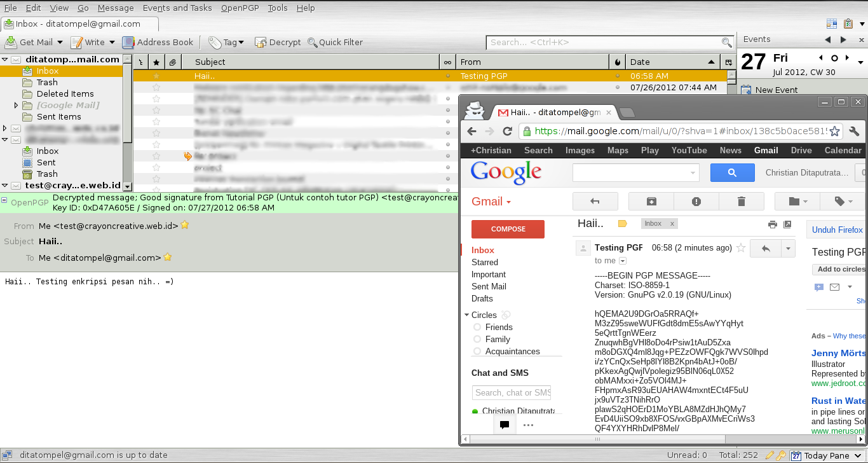The height and width of the screenshot is (463, 868).
Task: Click the signed pencil icon in status bar
Action: coord(770,455)
